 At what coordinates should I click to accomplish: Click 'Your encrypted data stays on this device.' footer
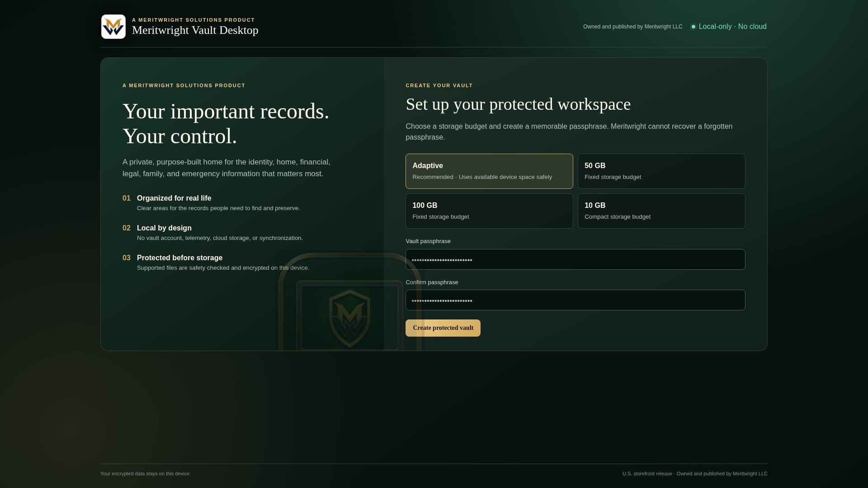tap(146, 474)
